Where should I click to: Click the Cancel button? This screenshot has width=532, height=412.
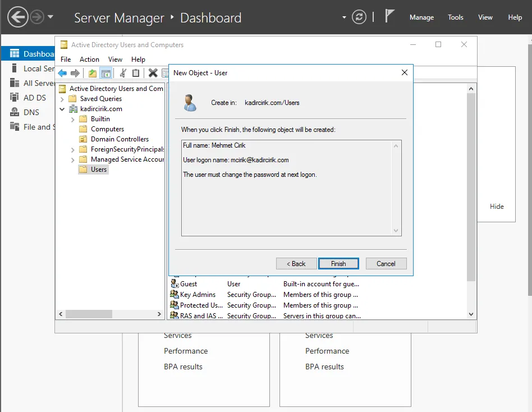(386, 264)
